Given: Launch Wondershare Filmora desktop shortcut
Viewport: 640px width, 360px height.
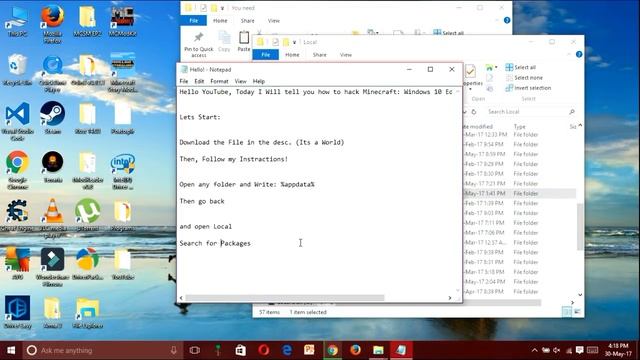Looking at the screenshot, I should [x=52, y=267].
